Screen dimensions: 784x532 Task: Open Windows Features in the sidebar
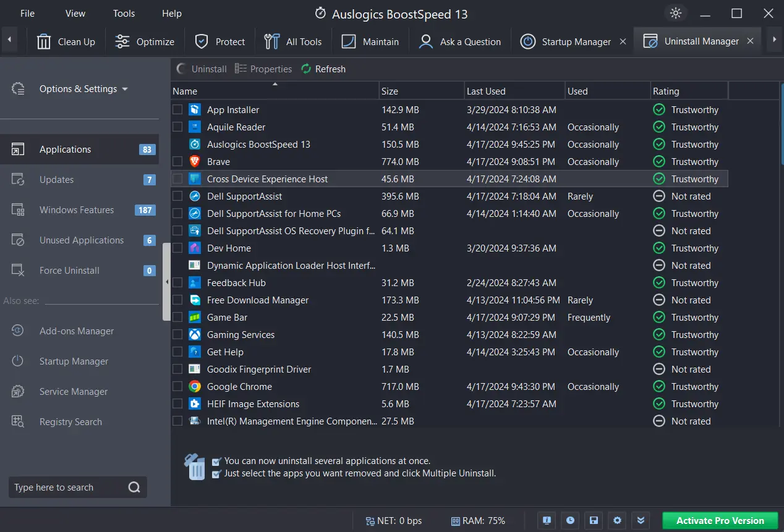pos(77,210)
